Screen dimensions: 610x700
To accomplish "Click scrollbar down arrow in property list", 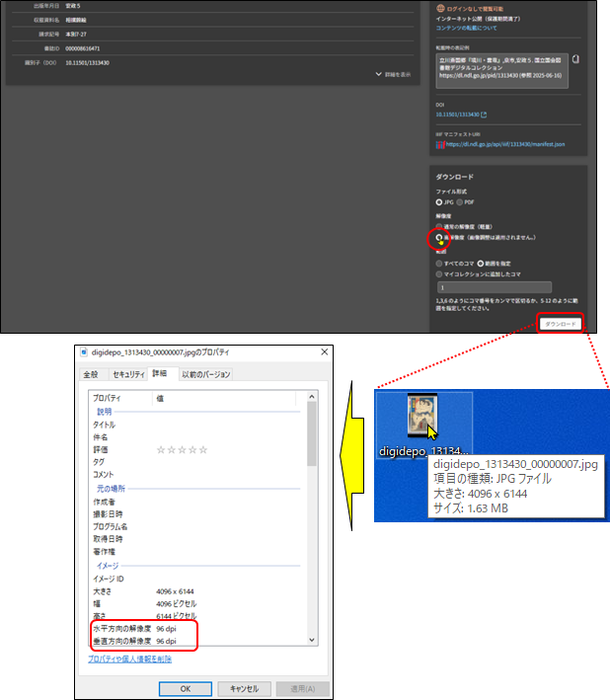I will point(313,640).
